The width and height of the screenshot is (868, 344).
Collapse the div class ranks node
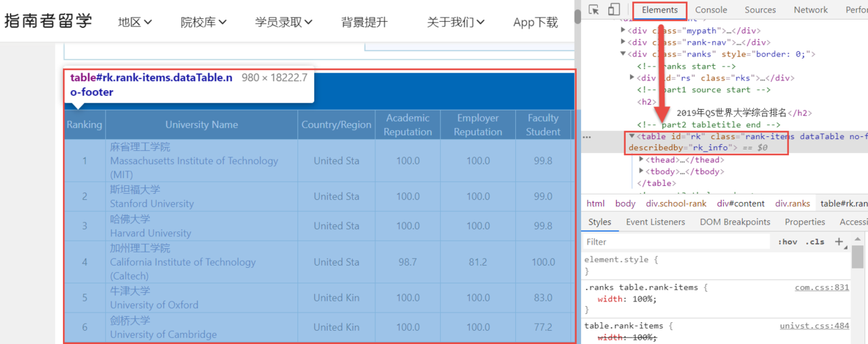[623, 54]
